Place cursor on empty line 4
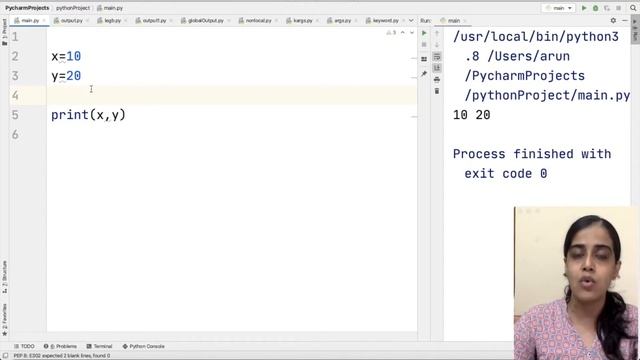Image resolution: width=640 pixels, height=360 pixels. tap(232, 96)
